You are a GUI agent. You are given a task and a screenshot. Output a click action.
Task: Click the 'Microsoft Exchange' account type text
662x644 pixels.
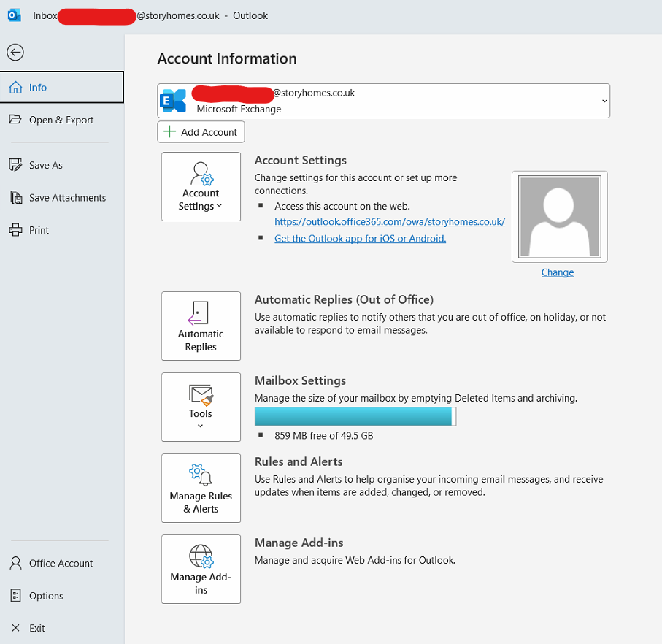coord(239,109)
